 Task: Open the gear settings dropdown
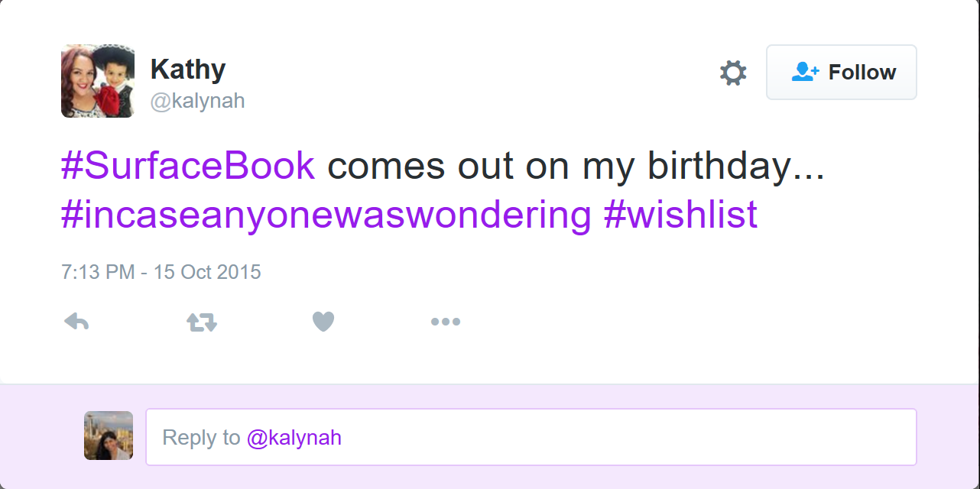(733, 73)
